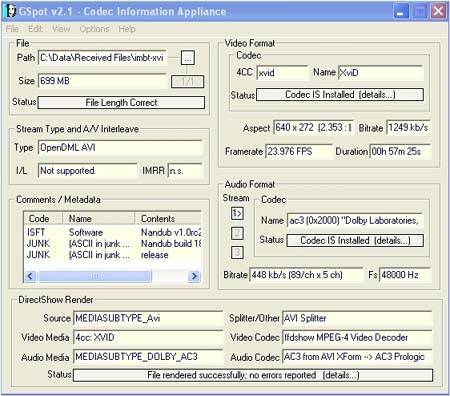Click the 4CC field showing xvid

coord(282,73)
